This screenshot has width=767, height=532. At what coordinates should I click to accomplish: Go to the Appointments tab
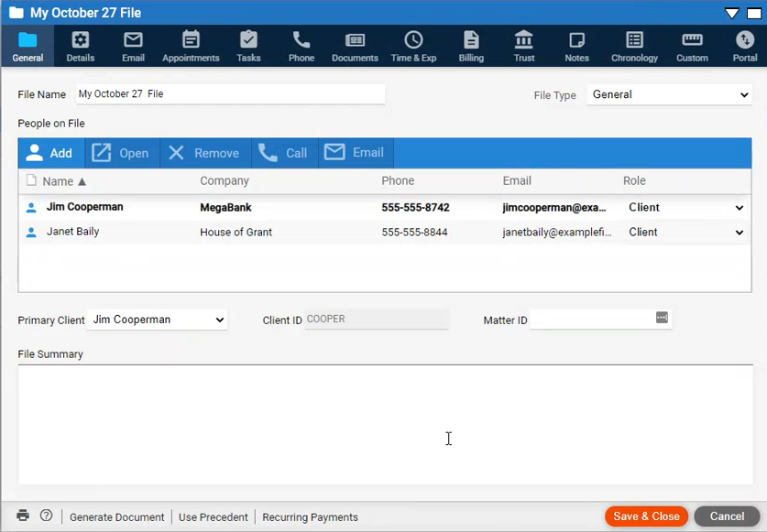(191, 47)
